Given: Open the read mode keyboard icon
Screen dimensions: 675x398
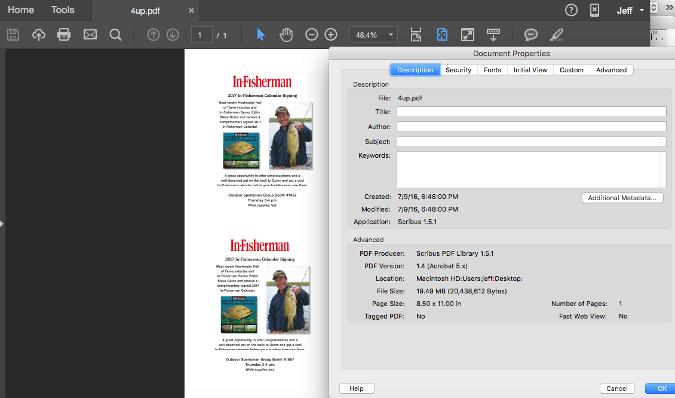Looking at the screenshot, I should click(x=493, y=35).
